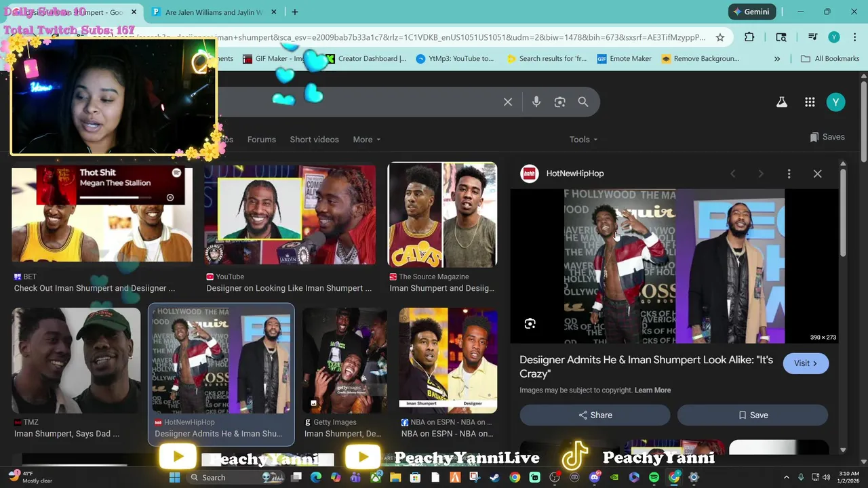This screenshot has height=488, width=868.
Task: Open YtMp3 YouTube bookmark
Action: pyautogui.click(x=455, y=59)
